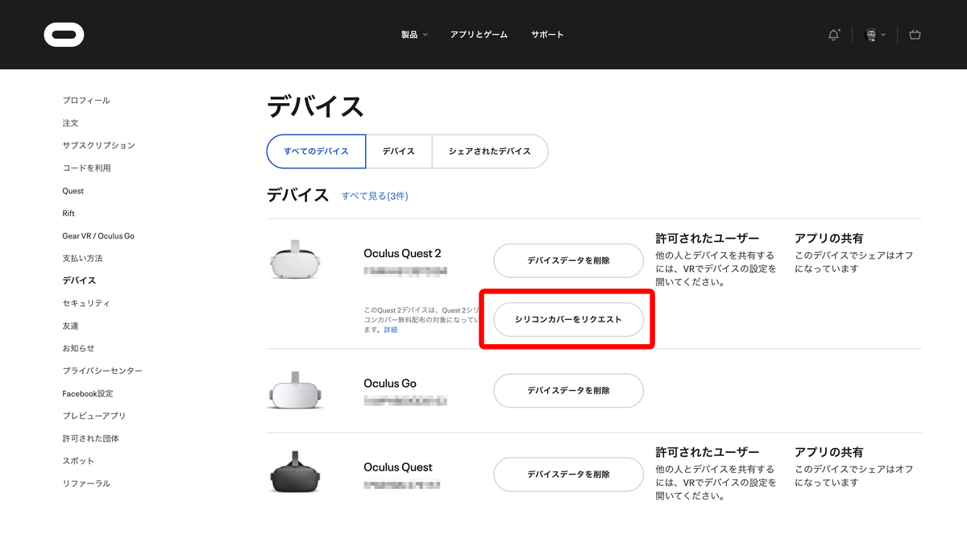Click the Oculus Quest device name in the last row

click(398, 467)
